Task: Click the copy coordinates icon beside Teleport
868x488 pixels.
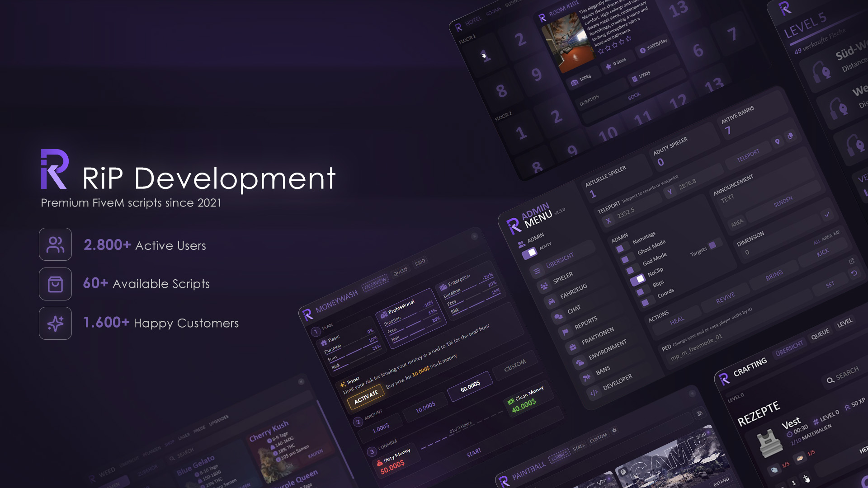Action: pyautogui.click(x=790, y=136)
